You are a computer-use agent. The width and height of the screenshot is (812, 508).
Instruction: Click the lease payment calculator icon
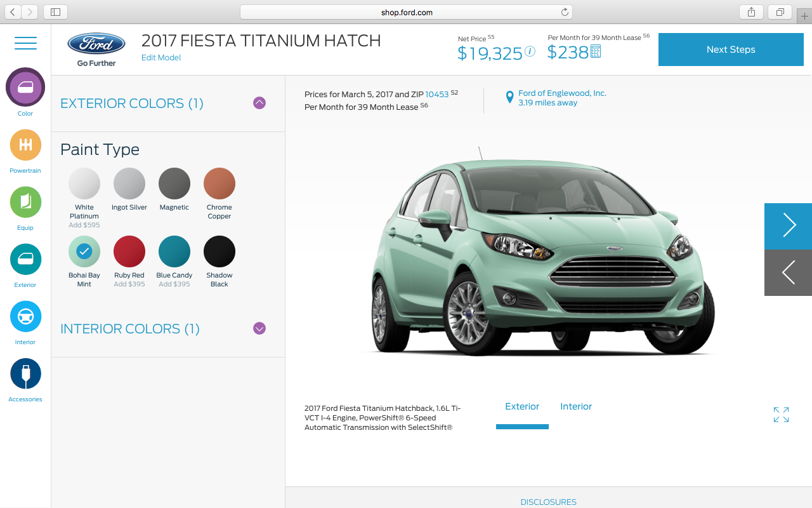pos(596,52)
